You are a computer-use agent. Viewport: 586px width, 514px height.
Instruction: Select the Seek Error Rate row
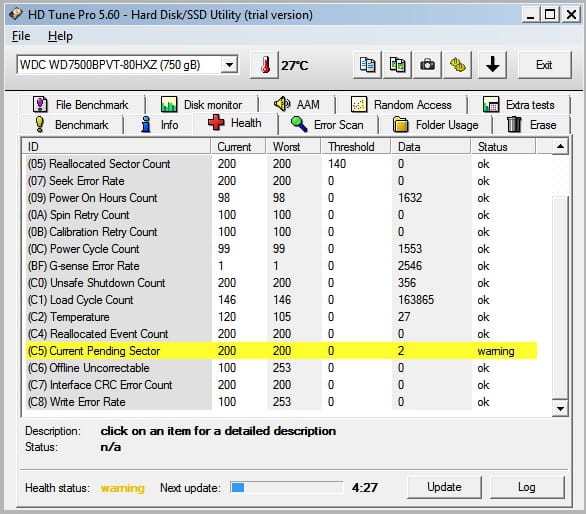[282, 181]
